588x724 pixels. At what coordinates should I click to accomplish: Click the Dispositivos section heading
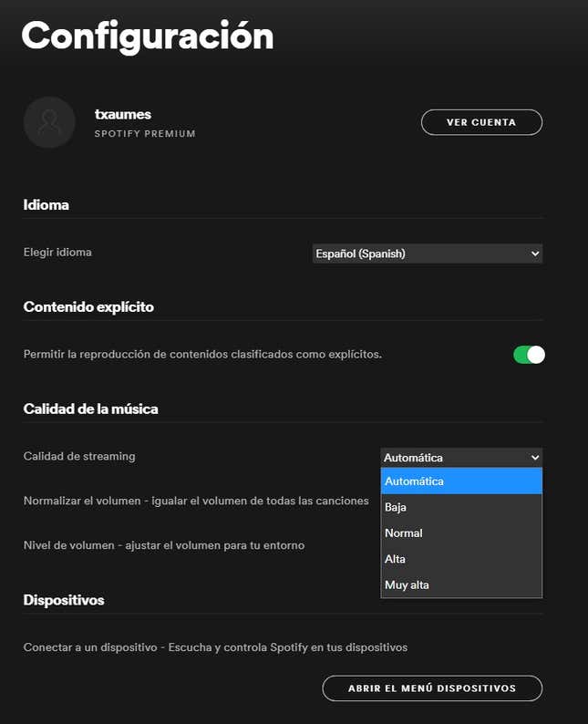[64, 600]
